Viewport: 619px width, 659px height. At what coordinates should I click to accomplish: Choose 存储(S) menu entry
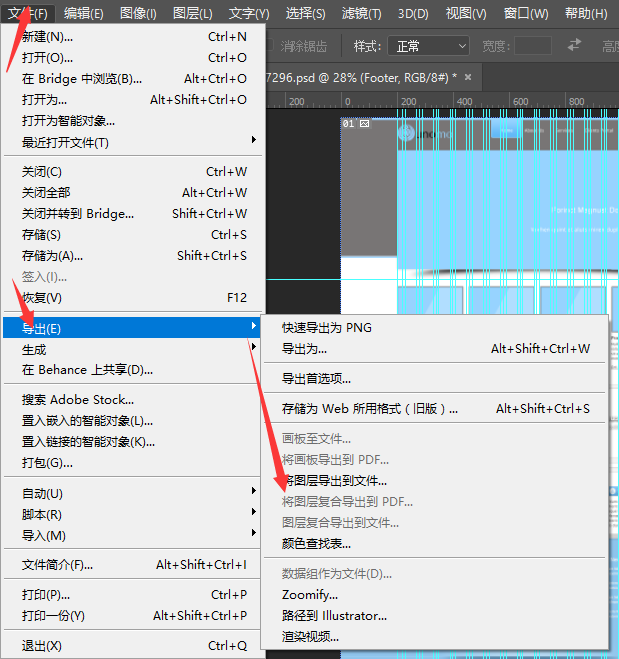[134, 235]
